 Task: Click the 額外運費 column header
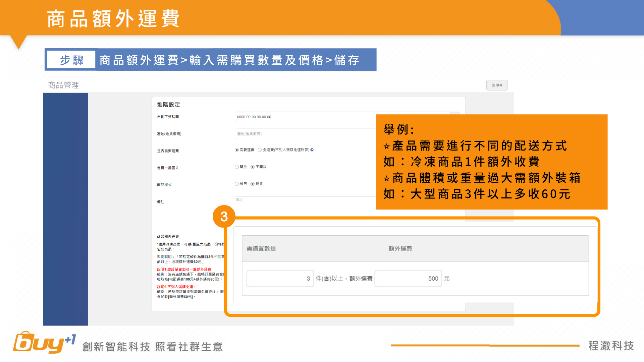[x=400, y=248]
